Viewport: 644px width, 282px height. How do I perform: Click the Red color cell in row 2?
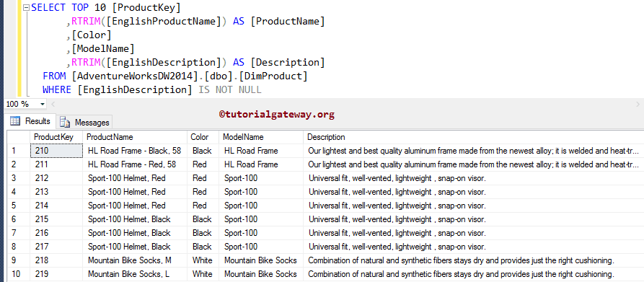[203, 164]
